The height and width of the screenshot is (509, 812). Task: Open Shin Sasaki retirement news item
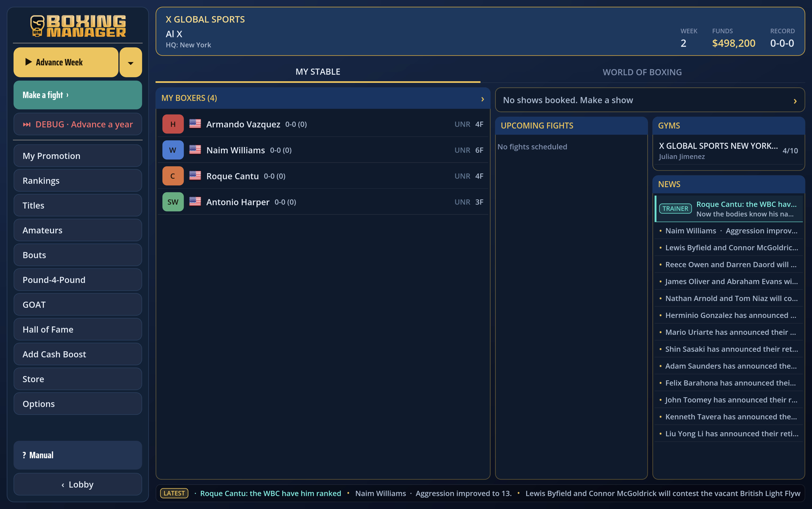point(729,349)
